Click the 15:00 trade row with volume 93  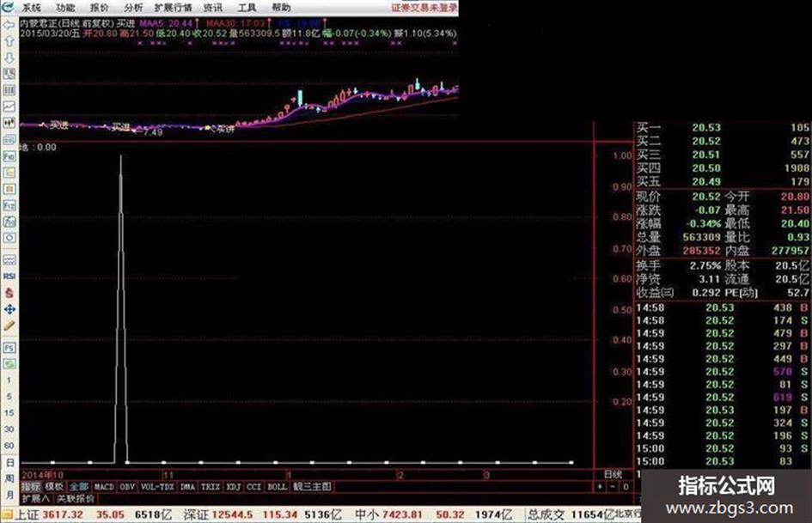tap(722, 448)
